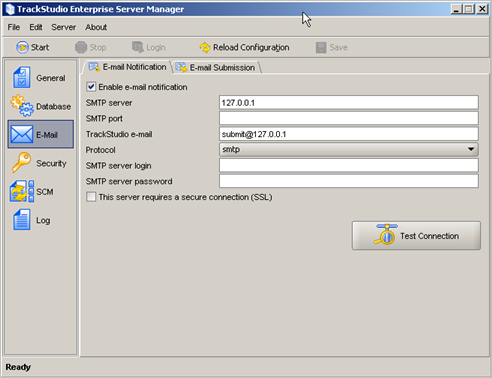Click the TrackStudio app icon in title bar
The height and width of the screenshot is (378, 492).
tap(10, 9)
